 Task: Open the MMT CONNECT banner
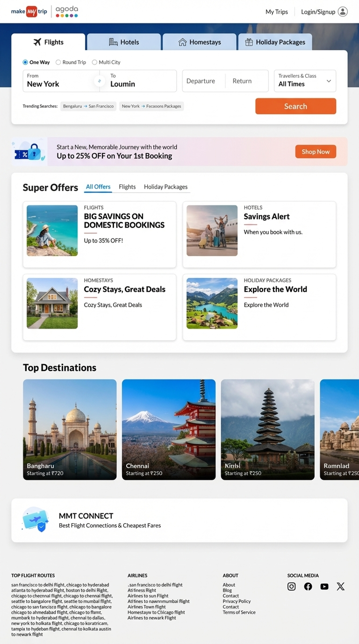click(179, 520)
